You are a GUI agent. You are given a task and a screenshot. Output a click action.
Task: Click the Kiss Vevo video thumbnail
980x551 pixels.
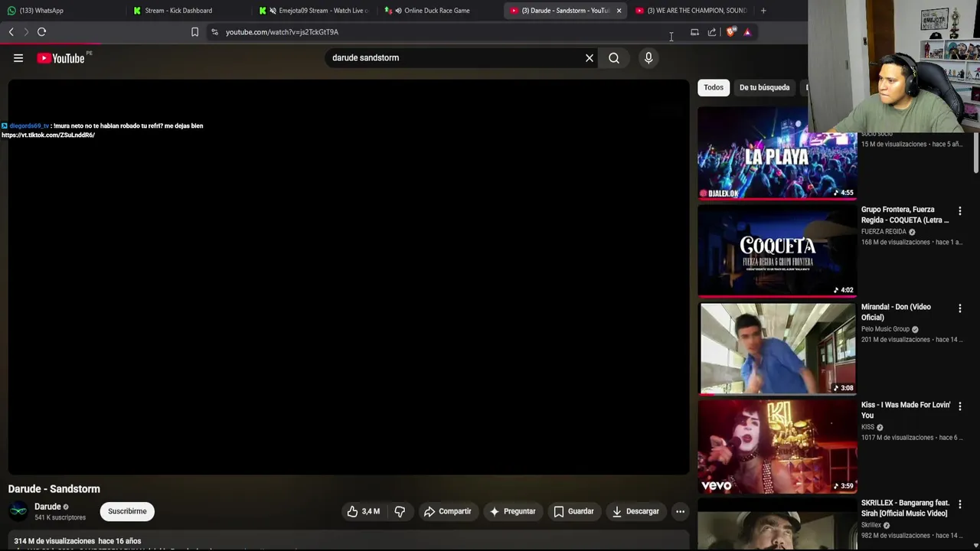(x=777, y=446)
